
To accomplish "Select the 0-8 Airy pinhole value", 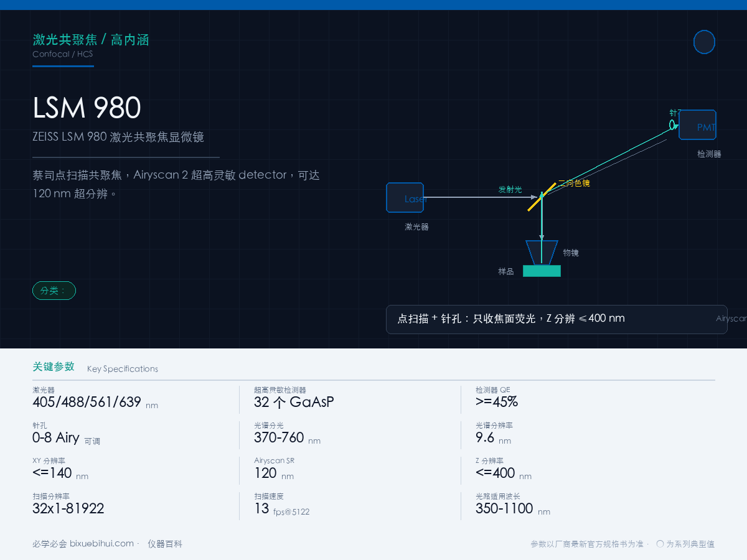I will click(66, 438).
